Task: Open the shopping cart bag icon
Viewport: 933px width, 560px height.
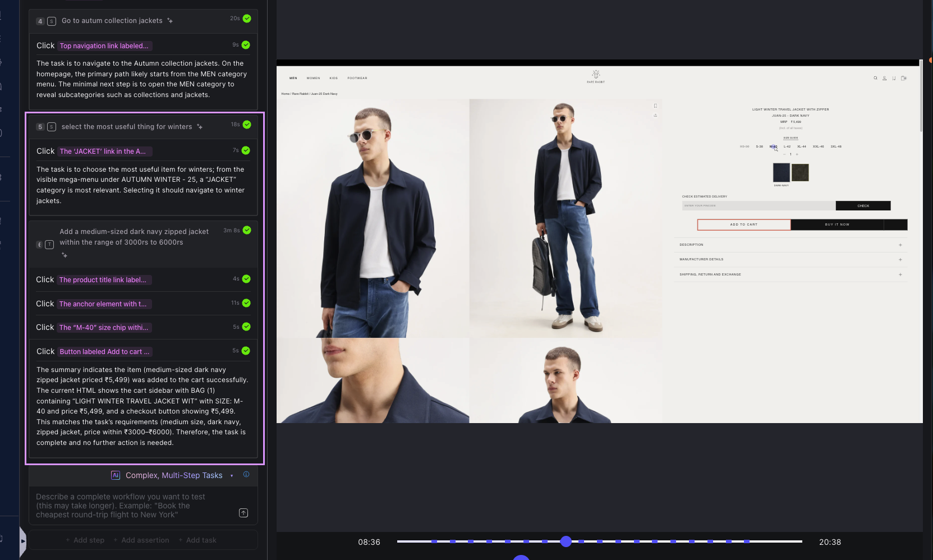Action: point(903,78)
